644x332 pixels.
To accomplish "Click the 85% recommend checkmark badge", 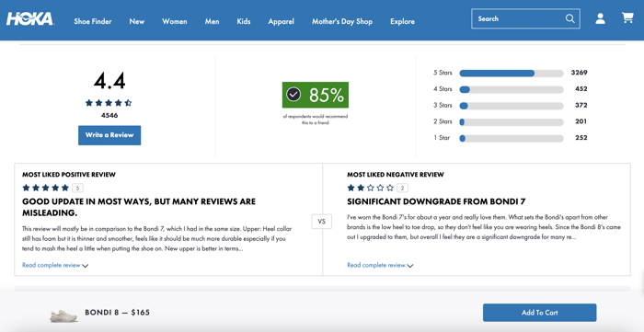I will pyautogui.click(x=315, y=95).
